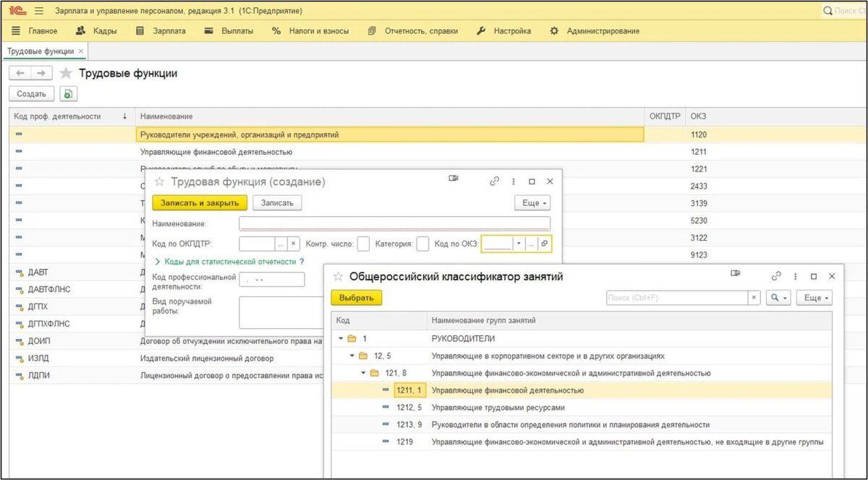Open the Код по ОКЗ dropdown arrow
The image size is (868, 480).
click(519, 244)
